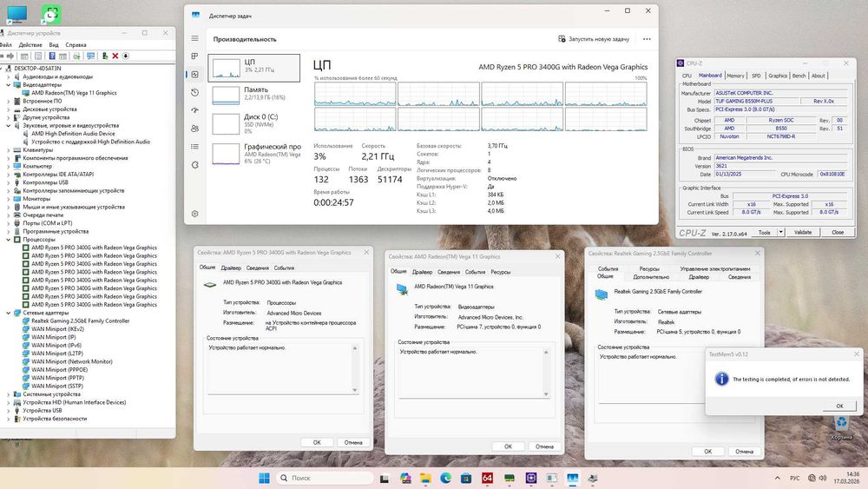Collapse the Видеоадаптеры tree node
This screenshot has height=489, width=868.
tap(9, 85)
